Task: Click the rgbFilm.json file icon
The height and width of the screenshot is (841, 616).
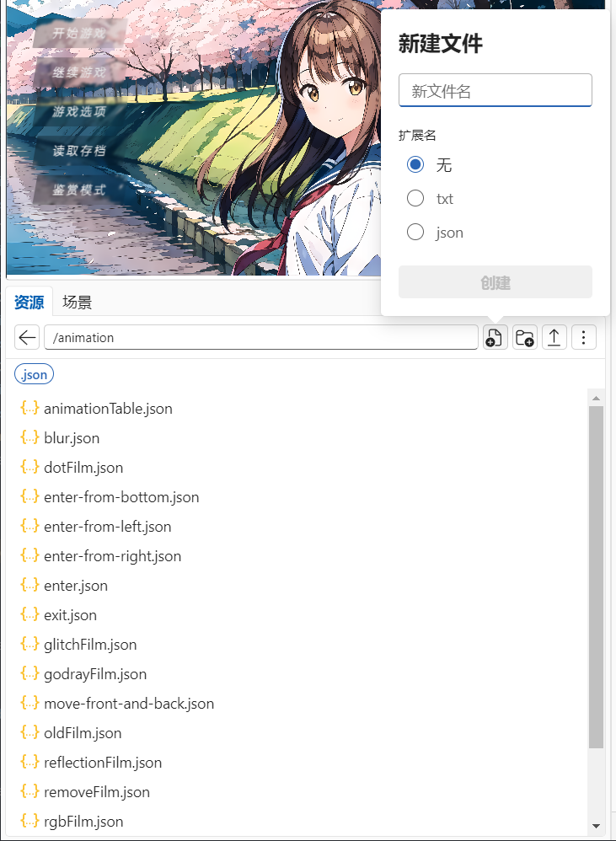Action: pos(29,821)
